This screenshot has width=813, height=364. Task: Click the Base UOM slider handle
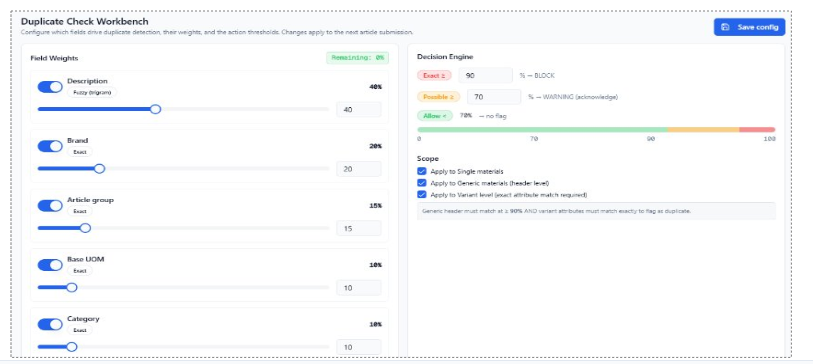point(72,287)
